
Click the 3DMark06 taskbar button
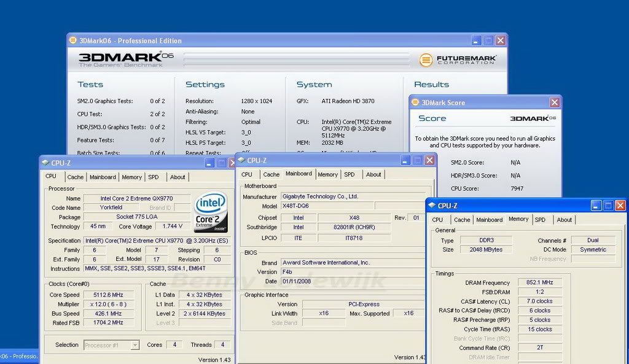(19, 356)
